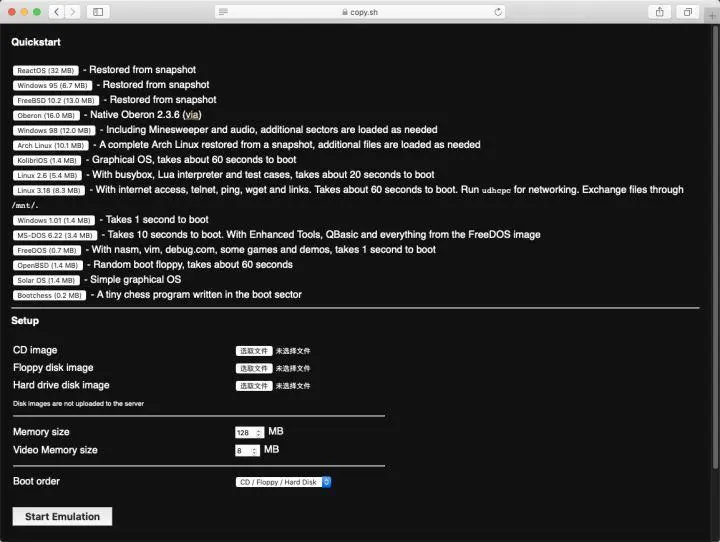Click the 'Setup' heading text
Image resolution: width=720 pixels, height=542 pixels.
point(25,321)
